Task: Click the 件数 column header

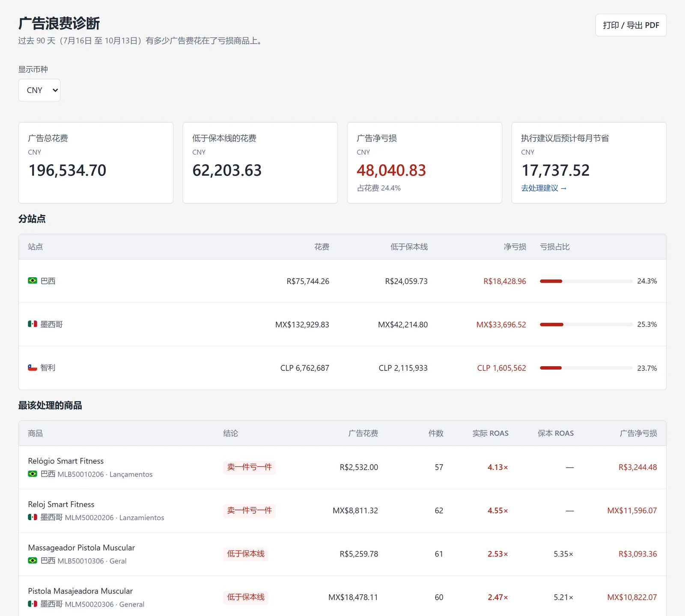Action: pos(436,433)
